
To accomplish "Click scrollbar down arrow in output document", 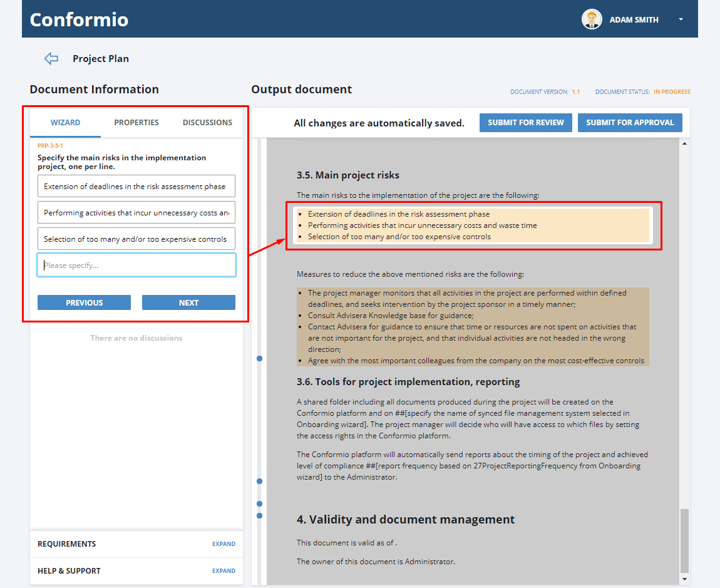I will click(685, 579).
